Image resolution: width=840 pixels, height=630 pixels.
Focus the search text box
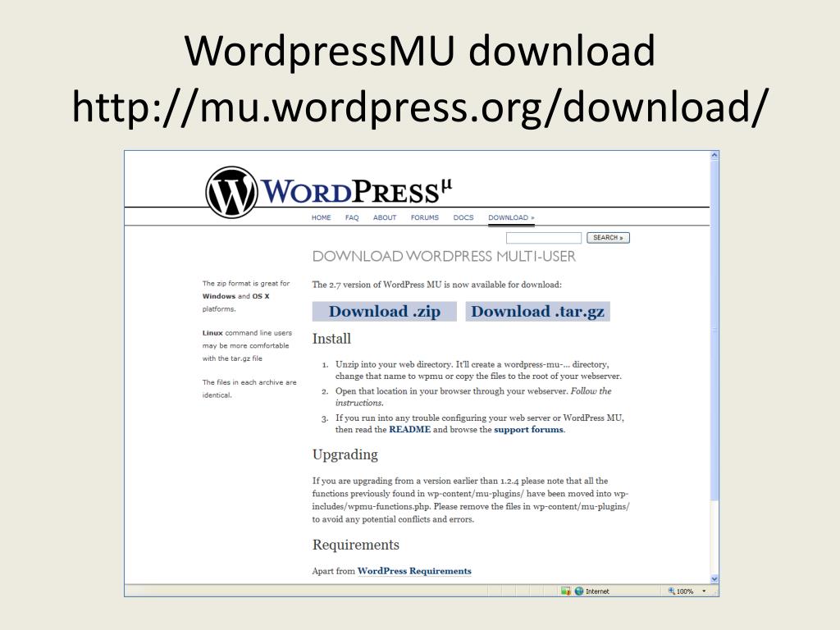click(x=544, y=238)
